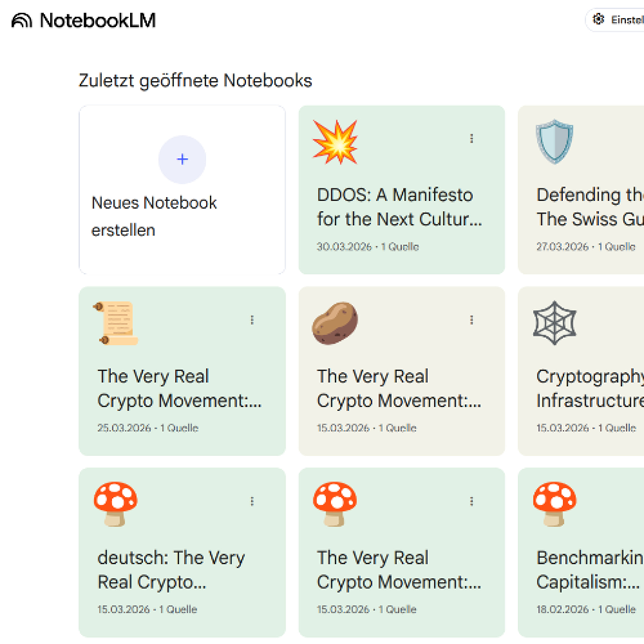Click shield emoji on Defending notebook

554,142
